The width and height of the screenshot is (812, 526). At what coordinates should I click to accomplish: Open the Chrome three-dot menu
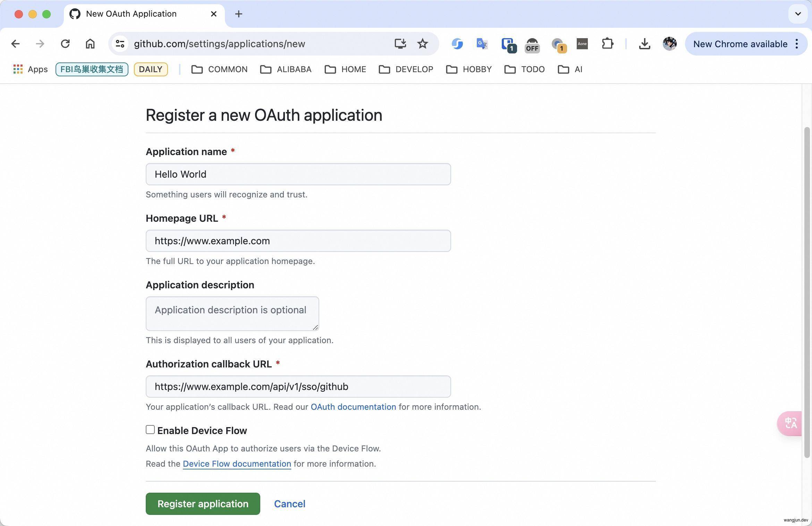pos(797,44)
